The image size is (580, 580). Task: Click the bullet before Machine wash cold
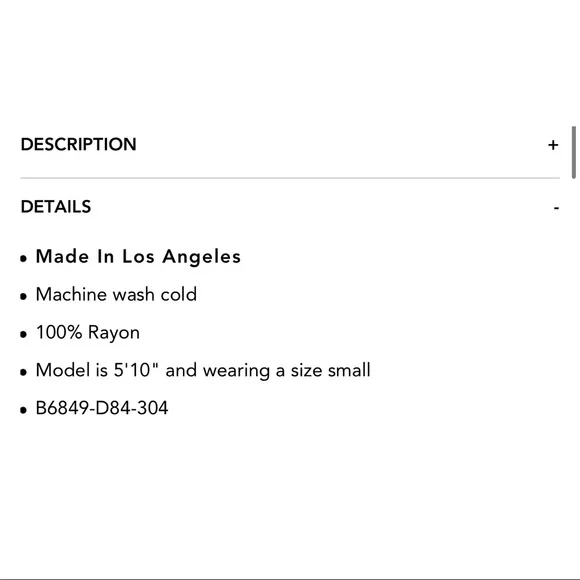coord(24,296)
